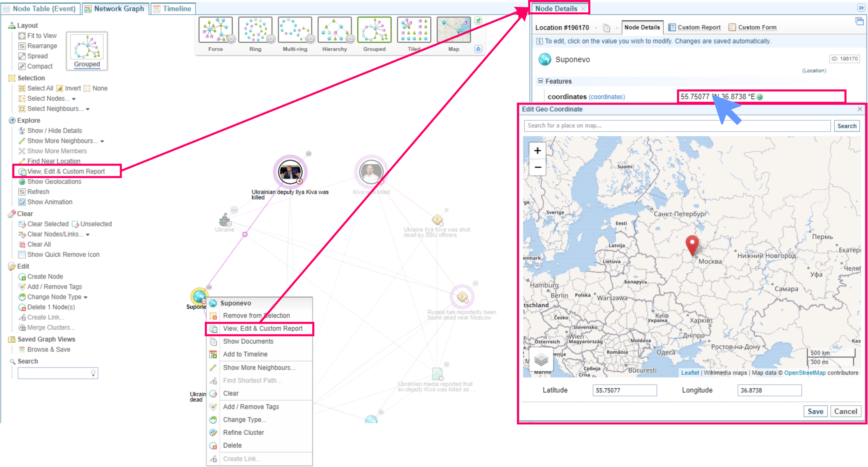Click map zoom out minus button
868x467 pixels.
(x=538, y=167)
